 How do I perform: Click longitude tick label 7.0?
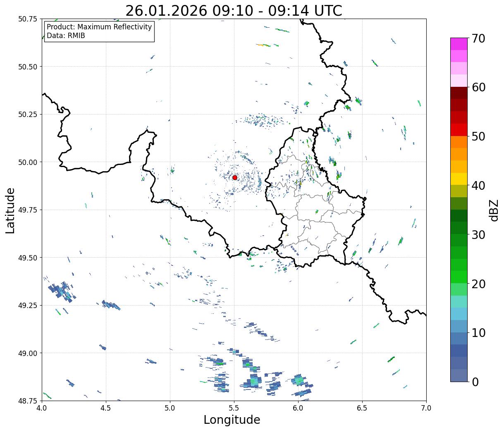pos(426,408)
